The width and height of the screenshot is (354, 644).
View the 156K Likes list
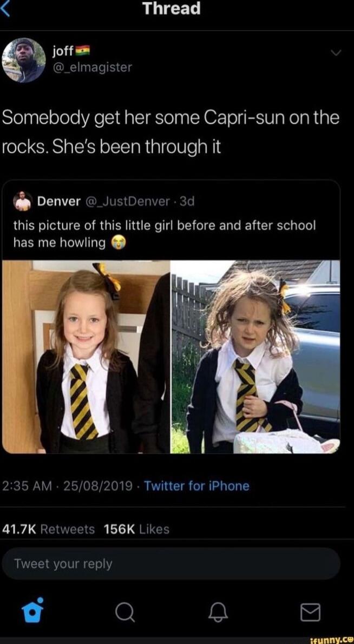tap(137, 529)
